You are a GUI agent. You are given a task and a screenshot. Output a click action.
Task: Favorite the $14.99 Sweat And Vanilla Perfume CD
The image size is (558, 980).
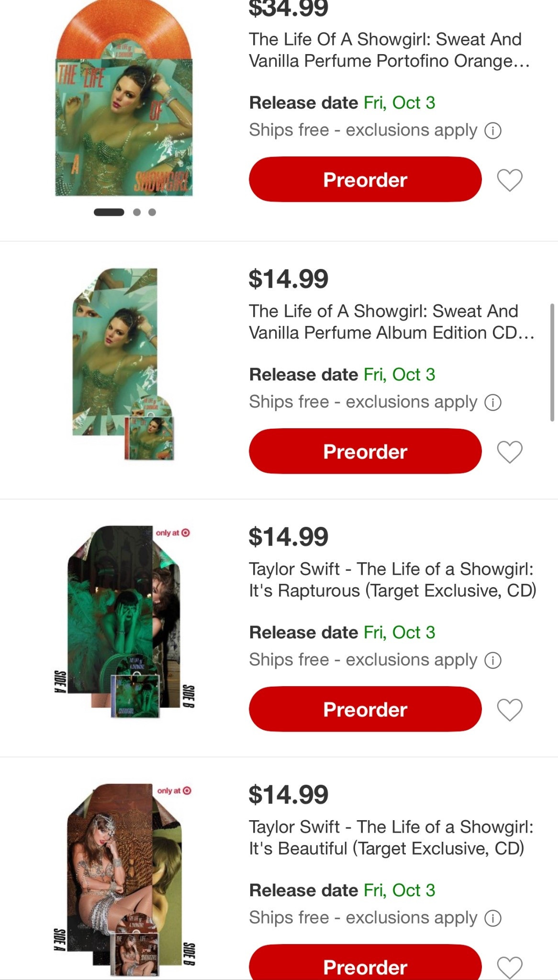(x=510, y=452)
